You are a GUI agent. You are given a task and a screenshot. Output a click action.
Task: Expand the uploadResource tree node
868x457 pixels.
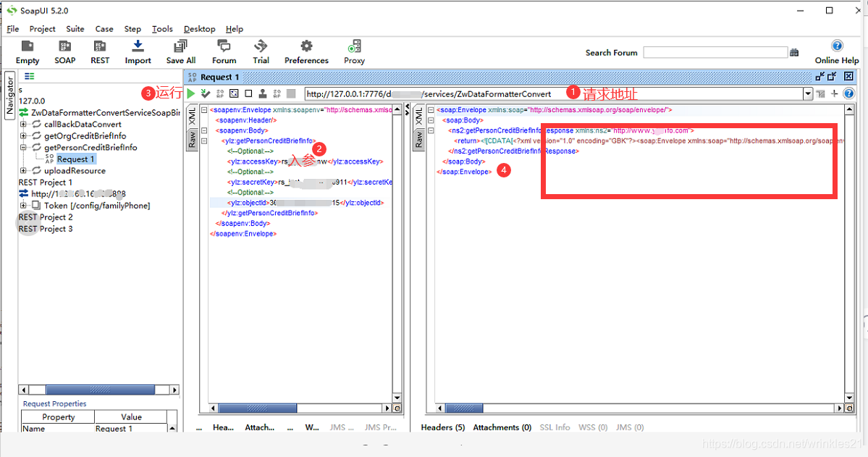coord(24,170)
